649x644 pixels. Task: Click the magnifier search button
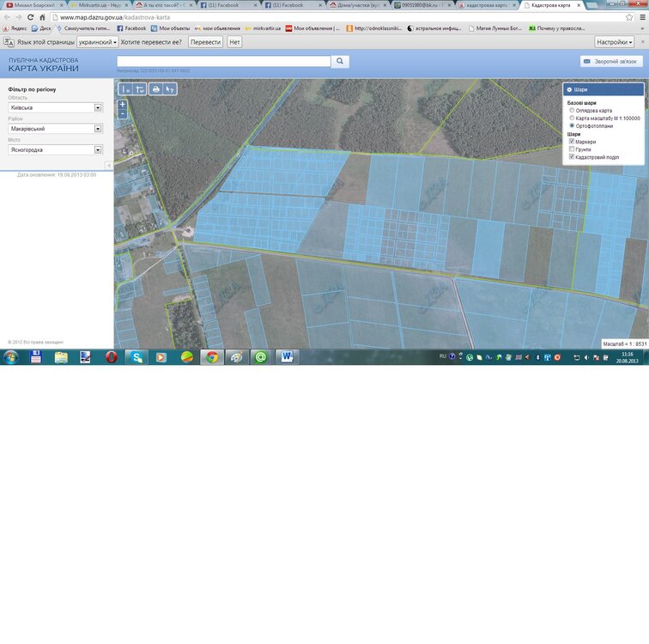[x=341, y=61]
